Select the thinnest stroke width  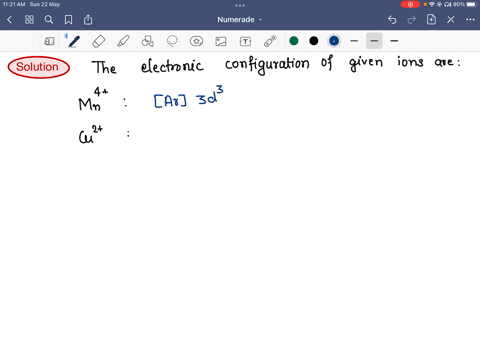pos(354,41)
